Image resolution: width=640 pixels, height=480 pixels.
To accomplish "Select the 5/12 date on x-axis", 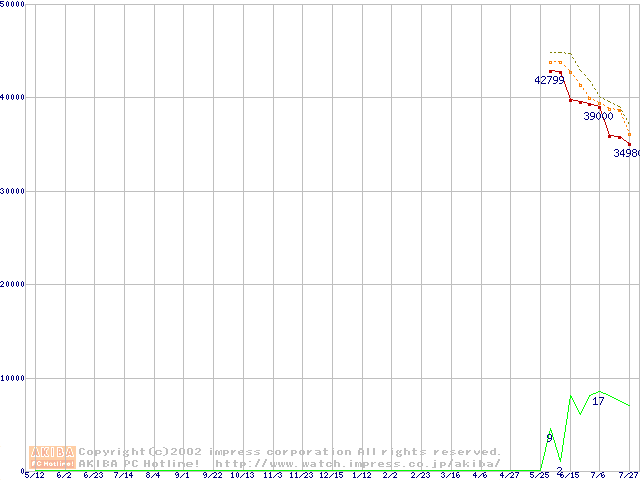I will 34,475.
